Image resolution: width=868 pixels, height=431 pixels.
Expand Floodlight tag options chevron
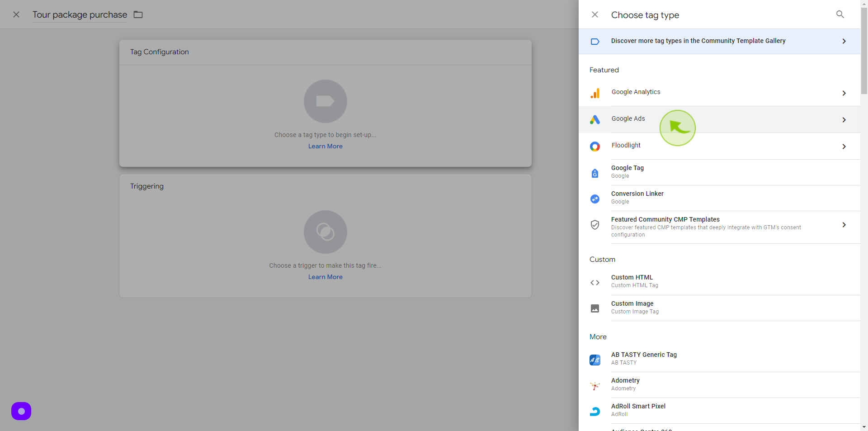click(844, 147)
